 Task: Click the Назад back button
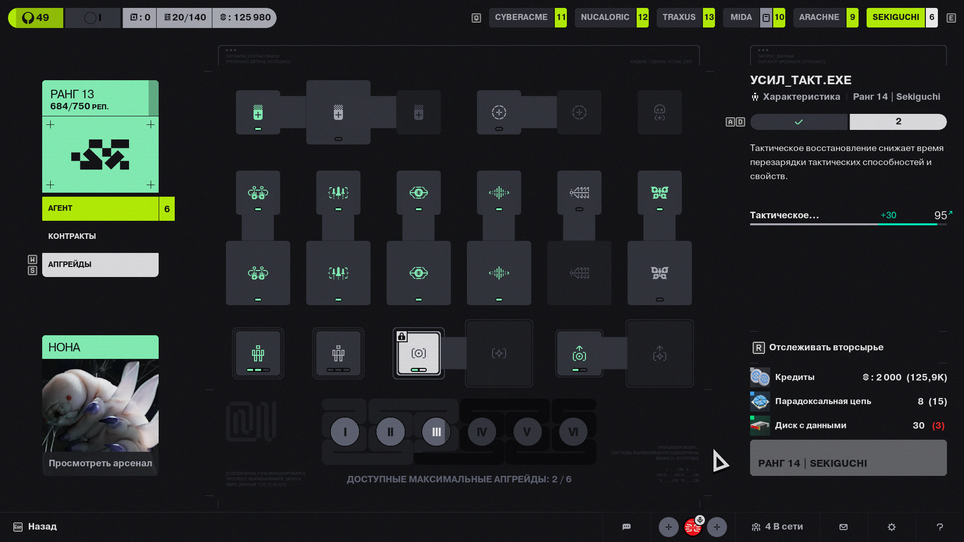pos(35,527)
